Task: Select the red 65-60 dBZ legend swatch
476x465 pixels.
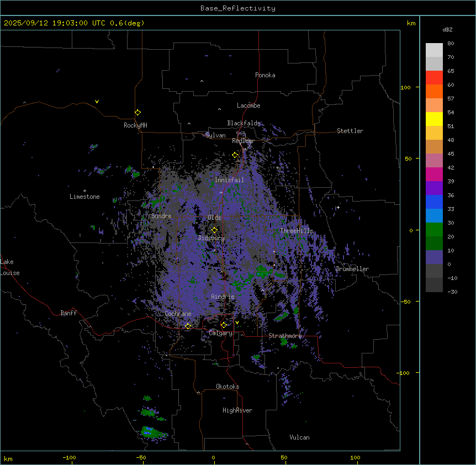Action: tap(434, 78)
